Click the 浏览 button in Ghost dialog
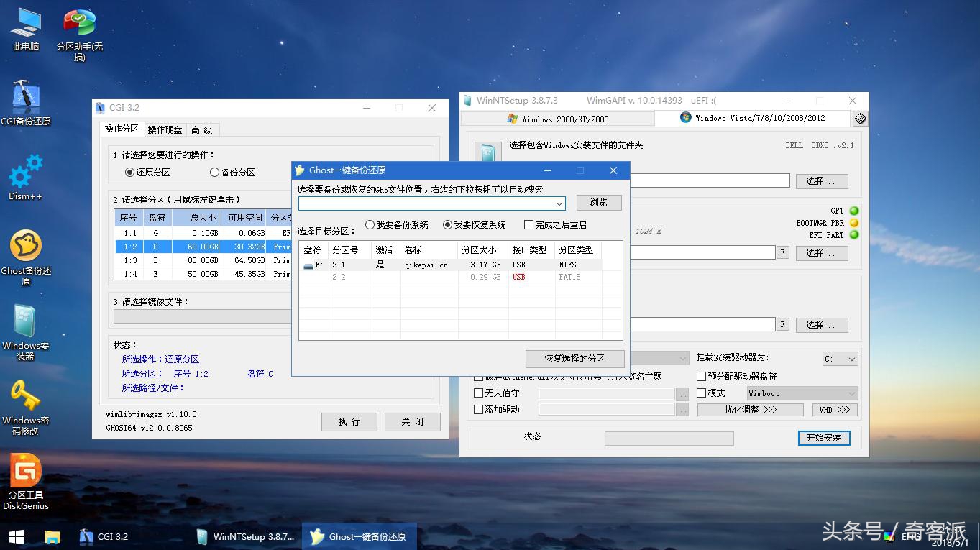 point(599,203)
